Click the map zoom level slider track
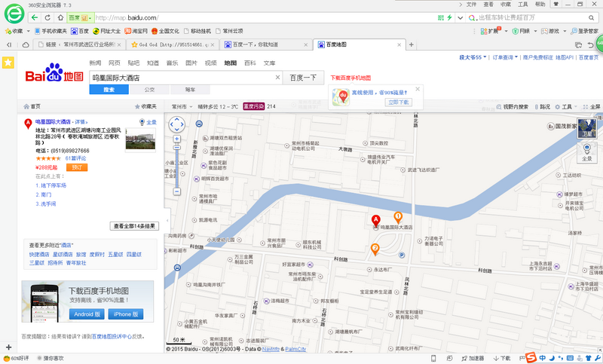603x364 pixels. [177, 167]
